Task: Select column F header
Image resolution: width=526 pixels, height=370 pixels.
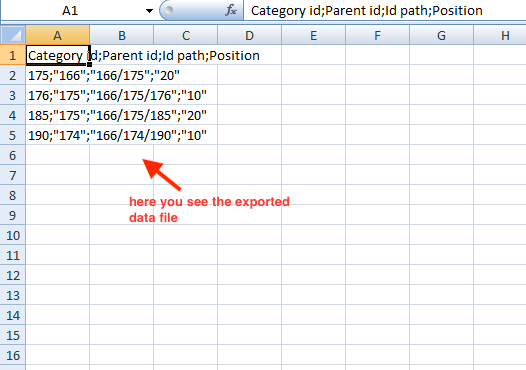Action: pyautogui.click(x=377, y=35)
